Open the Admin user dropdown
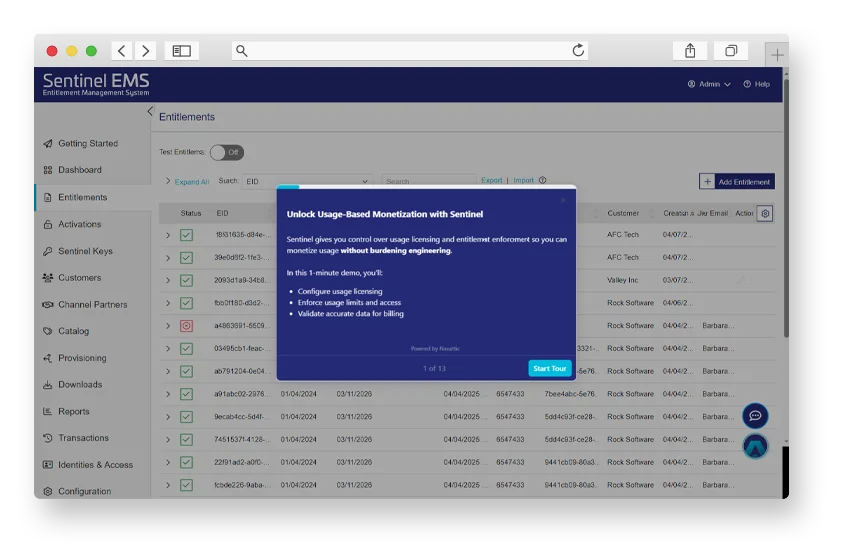 709,84
